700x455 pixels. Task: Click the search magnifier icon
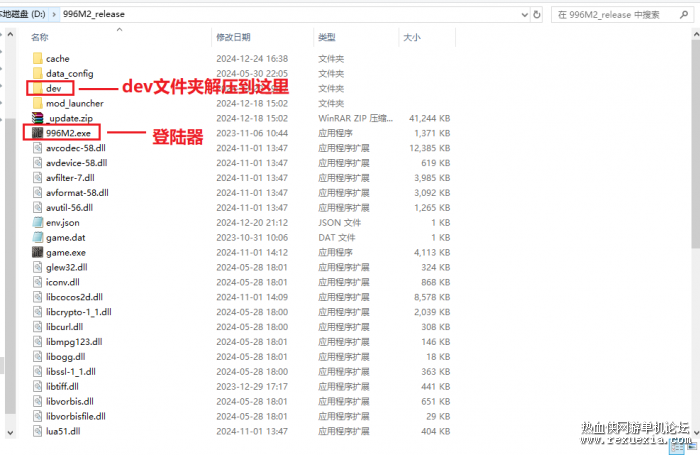point(683,14)
